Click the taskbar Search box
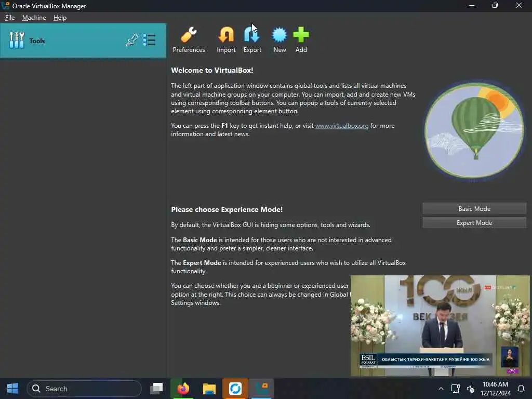This screenshot has width=532, height=399. 84,389
